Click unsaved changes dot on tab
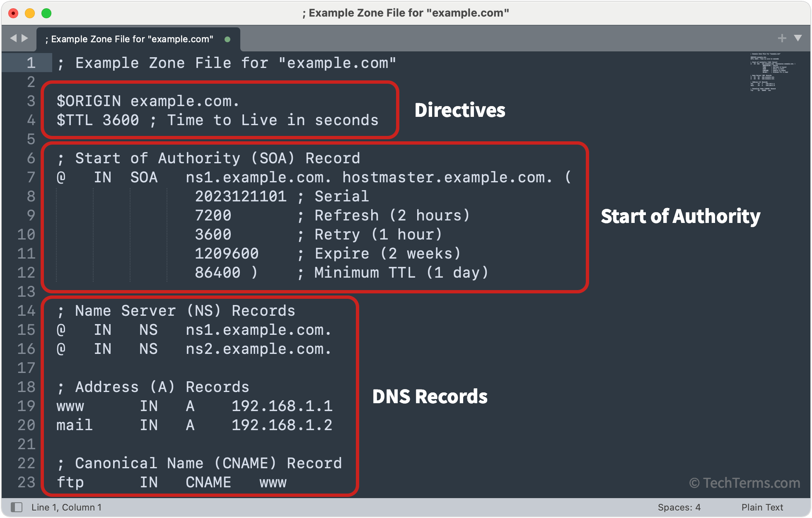Image resolution: width=812 pixels, height=518 pixels. [227, 39]
